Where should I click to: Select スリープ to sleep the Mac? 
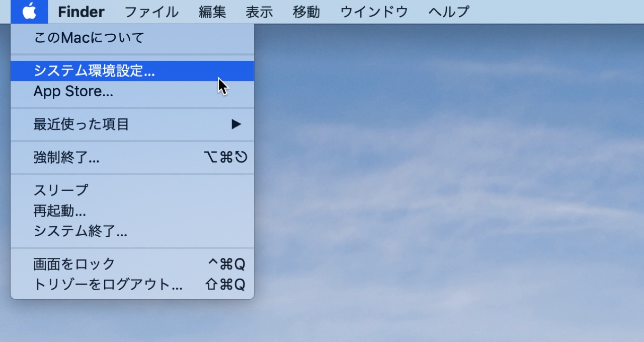(132, 190)
